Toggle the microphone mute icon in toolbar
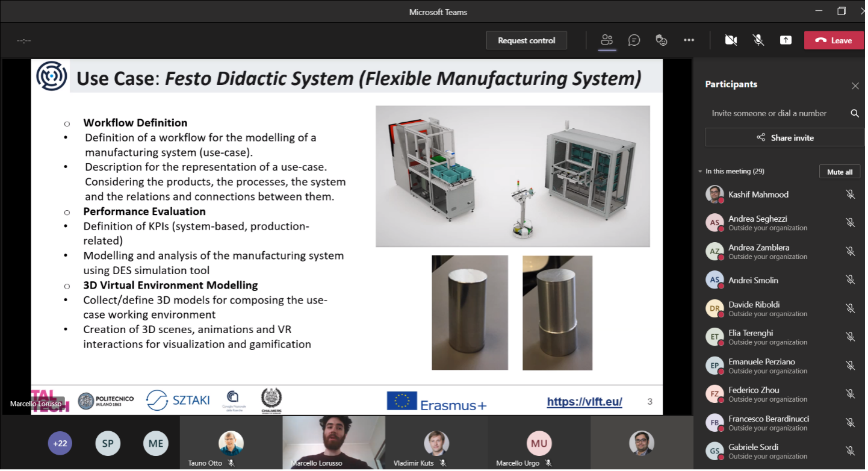This screenshot has height=471, width=868. click(758, 40)
